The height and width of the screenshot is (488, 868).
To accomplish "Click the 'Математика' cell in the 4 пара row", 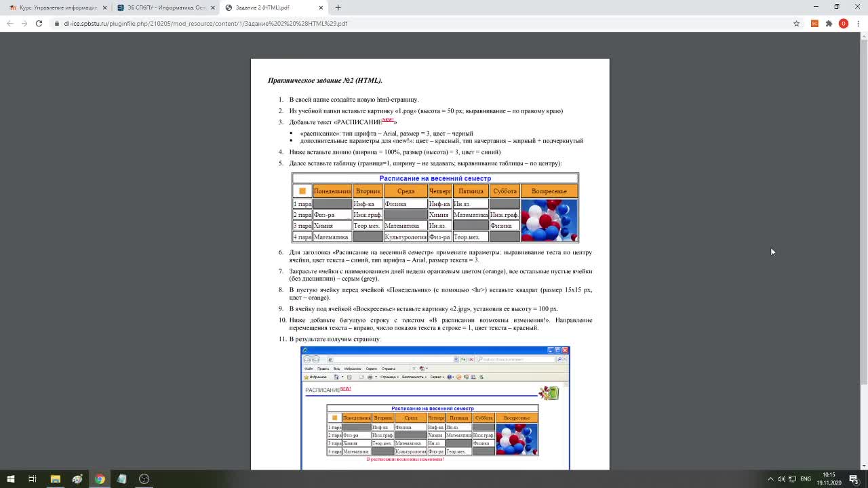I will 332,237.
